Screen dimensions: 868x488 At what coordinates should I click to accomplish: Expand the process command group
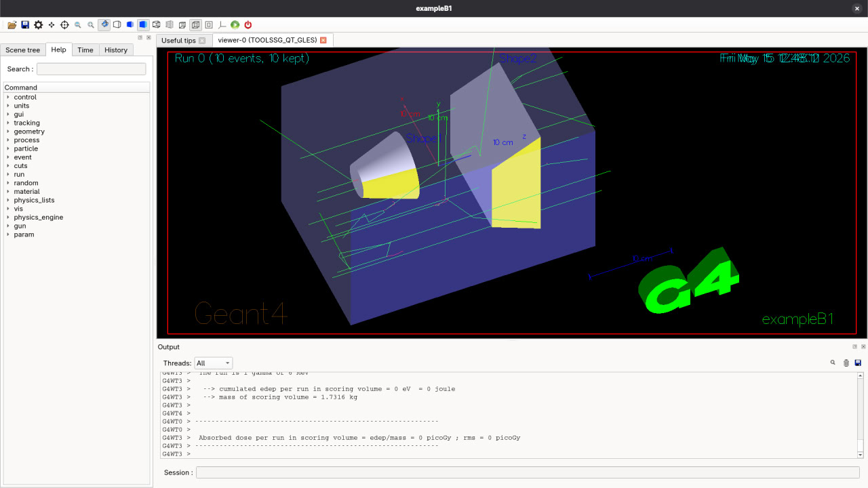click(8, 140)
